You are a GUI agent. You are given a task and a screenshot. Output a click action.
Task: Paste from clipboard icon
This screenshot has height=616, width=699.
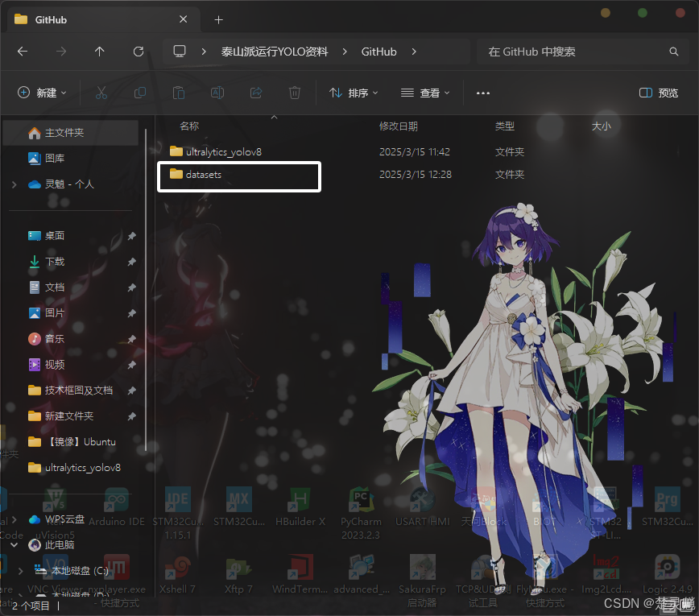pyautogui.click(x=179, y=93)
